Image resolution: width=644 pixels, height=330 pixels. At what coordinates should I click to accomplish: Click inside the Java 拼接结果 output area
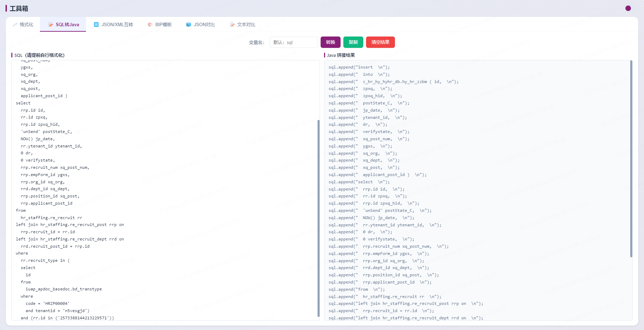478,190
